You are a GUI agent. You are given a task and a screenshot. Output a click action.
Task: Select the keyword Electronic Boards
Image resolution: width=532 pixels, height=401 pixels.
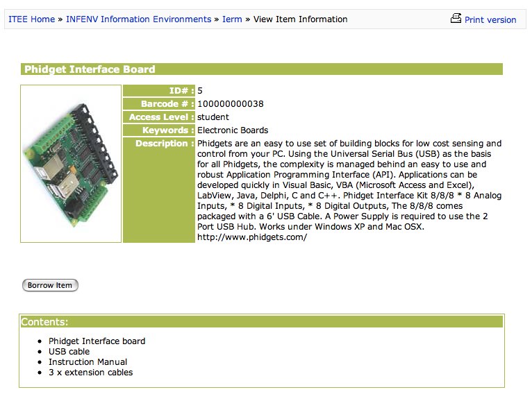[x=233, y=130]
